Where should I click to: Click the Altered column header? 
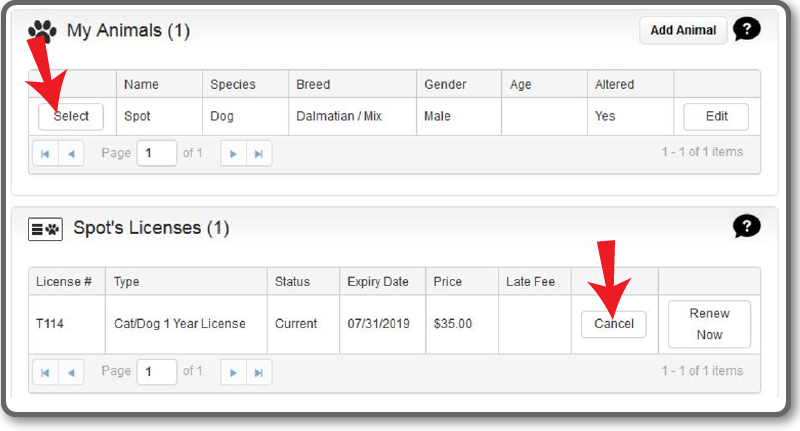pos(630,84)
